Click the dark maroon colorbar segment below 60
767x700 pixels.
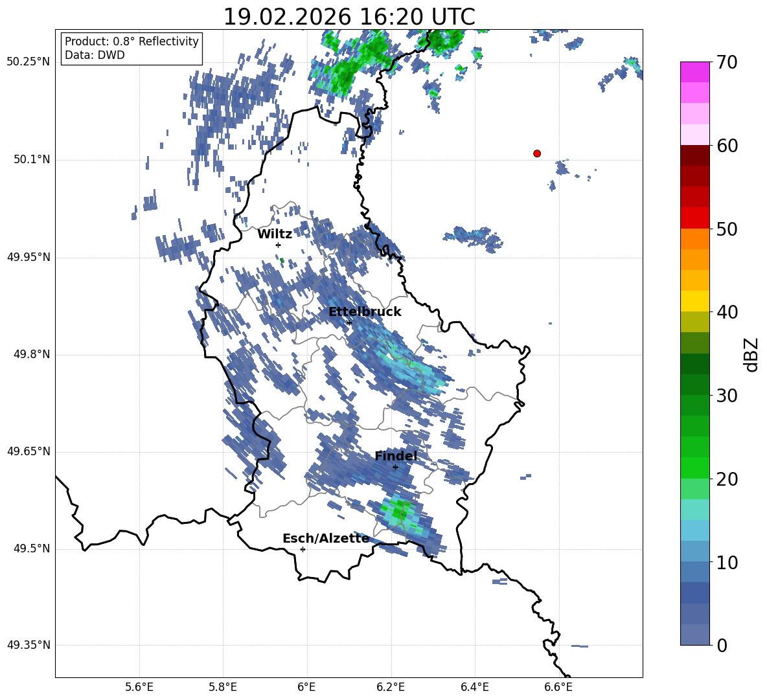click(694, 155)
